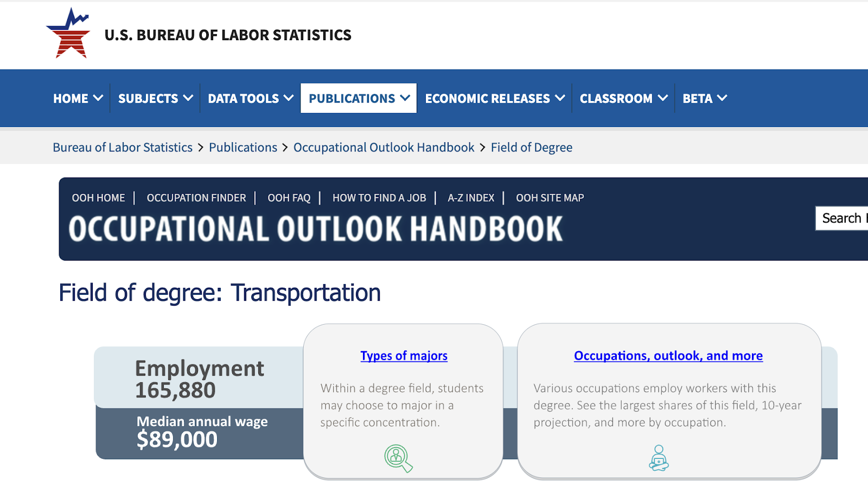Open Occupational Outlook Handbook breadcrumb
Screen dimensions: 868x493
coord(384,148)
